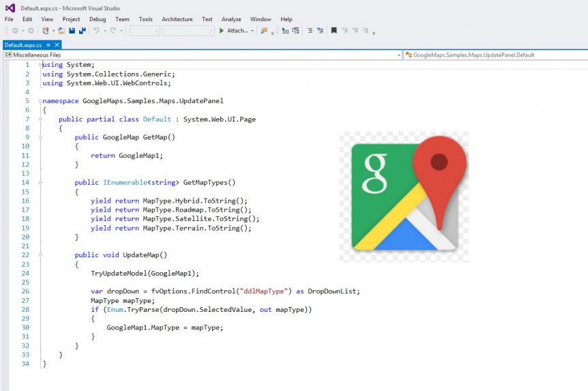588x391 pixels.
Task: Open the Tools menu
Action: point(145,19)
